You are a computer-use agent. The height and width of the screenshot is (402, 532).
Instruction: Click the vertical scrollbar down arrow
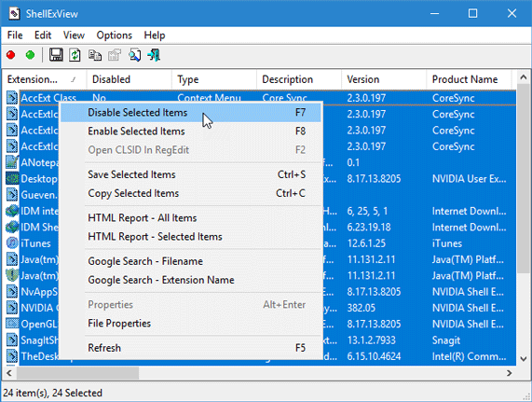(524, 358)
